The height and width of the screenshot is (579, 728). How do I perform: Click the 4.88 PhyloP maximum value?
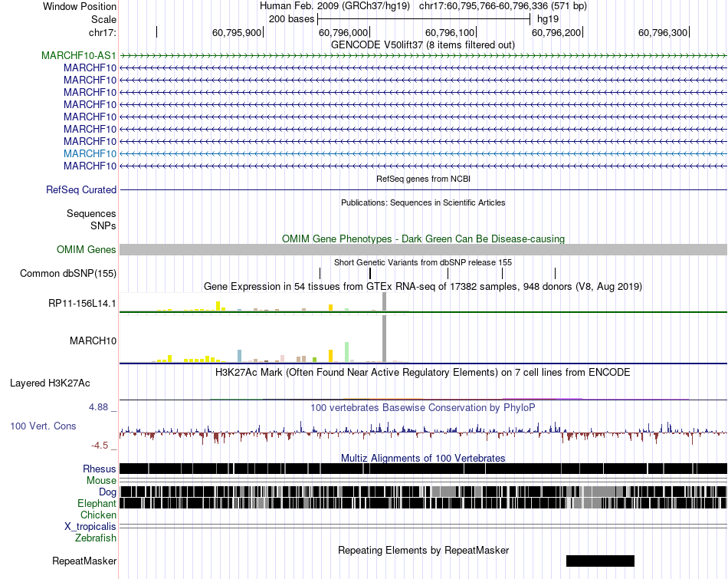pyautogui.click(x=98, y=407)
